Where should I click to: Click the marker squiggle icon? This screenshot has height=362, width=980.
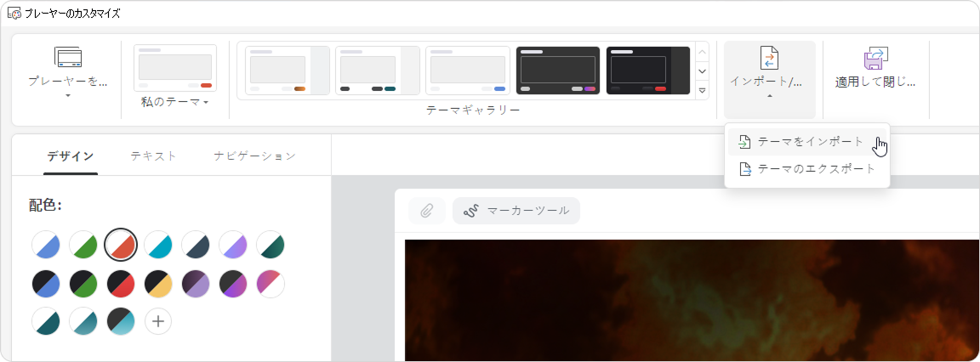coord(470,211)
